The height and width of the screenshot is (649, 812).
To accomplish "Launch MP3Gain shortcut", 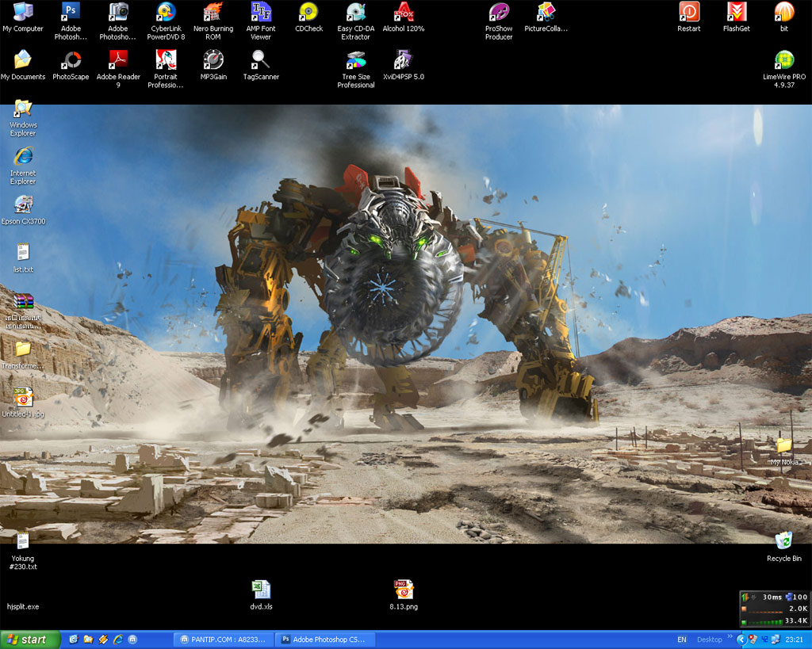I will (213, 65).
